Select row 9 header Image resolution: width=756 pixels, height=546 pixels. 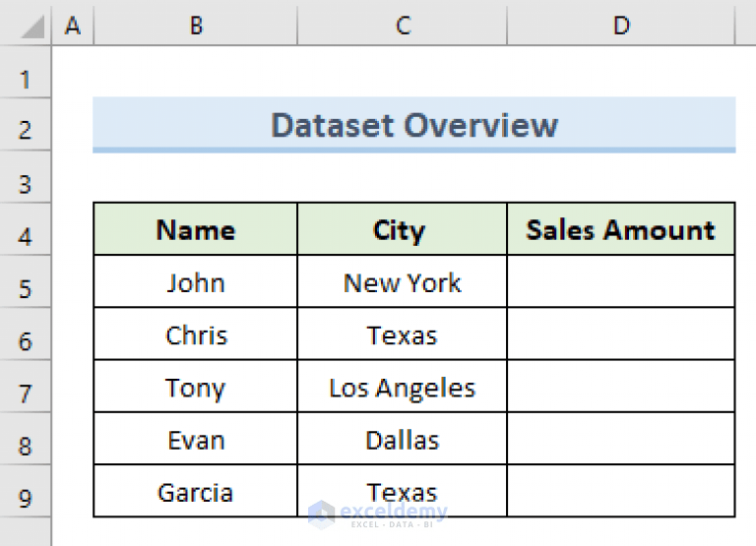(x=26, y=492)
